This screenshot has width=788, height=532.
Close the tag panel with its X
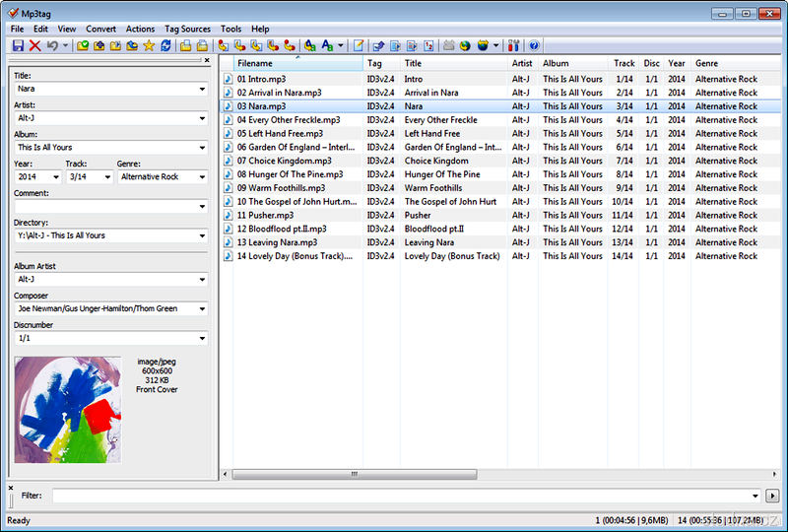pos(207,60)
